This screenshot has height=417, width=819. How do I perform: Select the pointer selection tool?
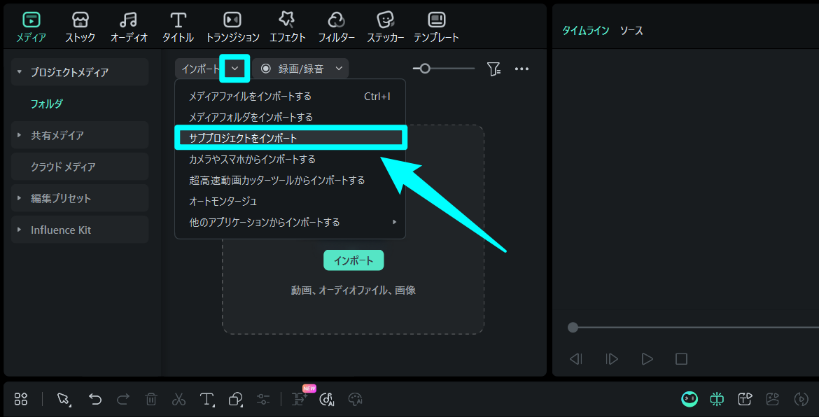[63, 399]
